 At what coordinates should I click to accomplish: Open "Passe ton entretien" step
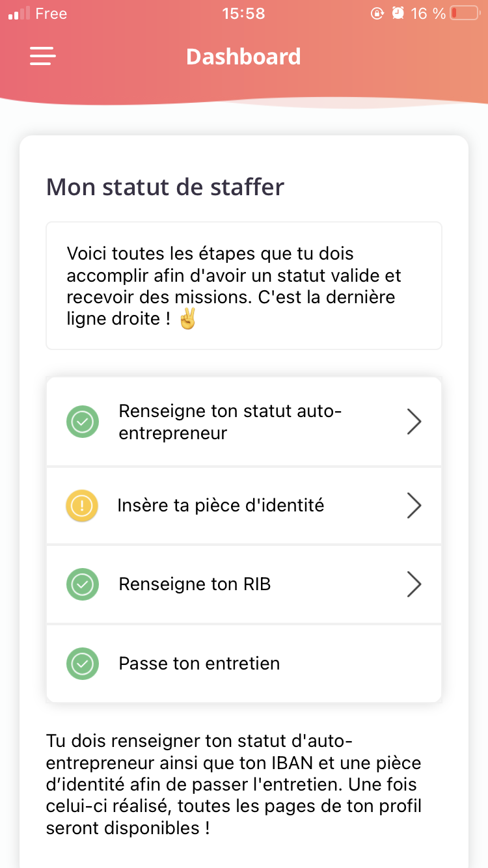(x=244, y=664)
